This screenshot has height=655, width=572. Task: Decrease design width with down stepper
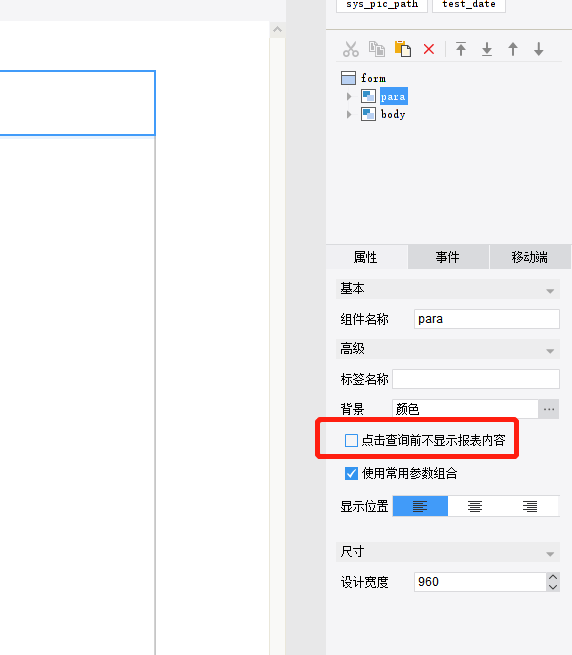553,587
